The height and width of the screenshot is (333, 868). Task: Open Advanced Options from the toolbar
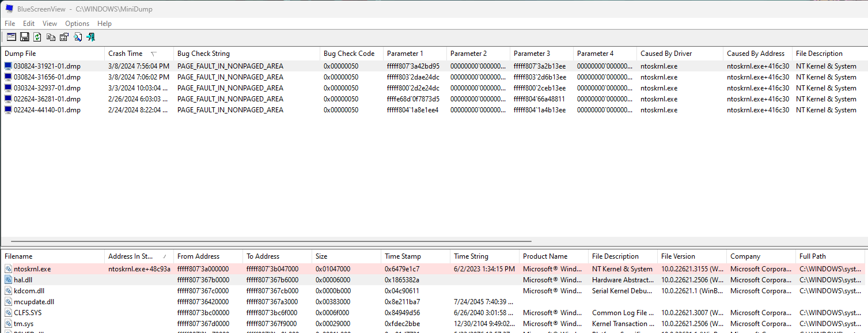point(11,37)
